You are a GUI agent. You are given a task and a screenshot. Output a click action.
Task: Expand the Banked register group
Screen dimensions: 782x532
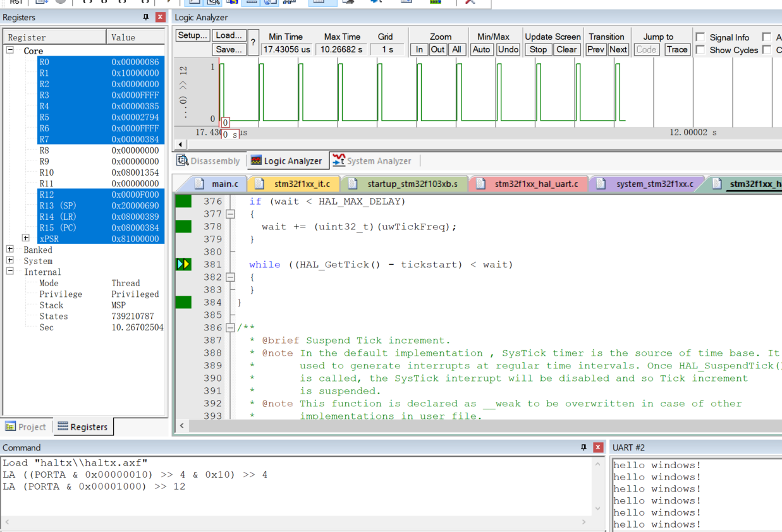[10, 250]
